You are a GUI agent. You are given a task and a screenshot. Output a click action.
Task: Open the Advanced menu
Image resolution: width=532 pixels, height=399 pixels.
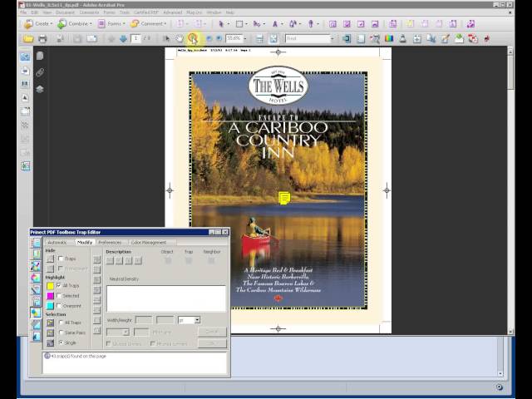(x=173, y=12)
